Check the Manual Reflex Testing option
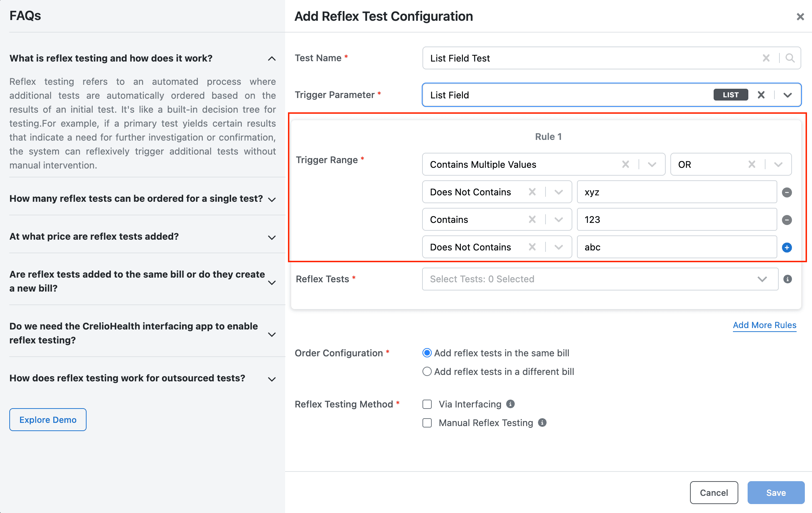 coord(427,423)
